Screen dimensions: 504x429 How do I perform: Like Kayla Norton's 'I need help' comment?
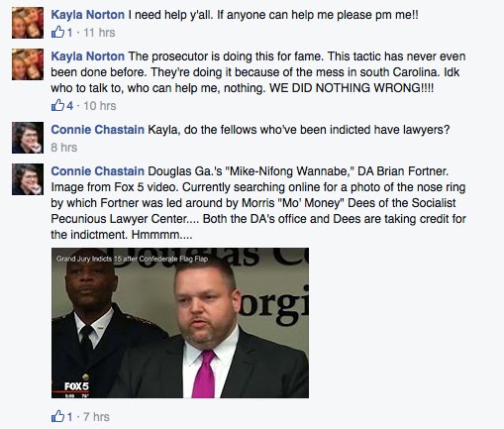point(57,33)
